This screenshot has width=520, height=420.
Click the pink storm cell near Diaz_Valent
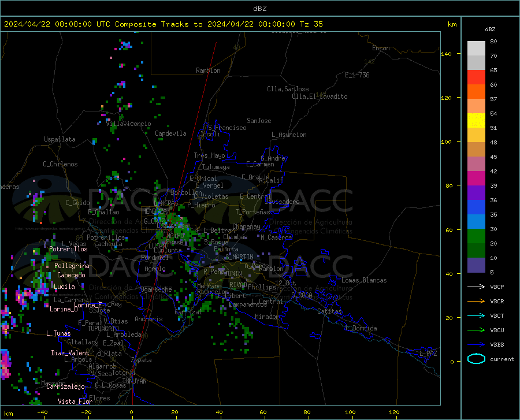pos(6,364)
